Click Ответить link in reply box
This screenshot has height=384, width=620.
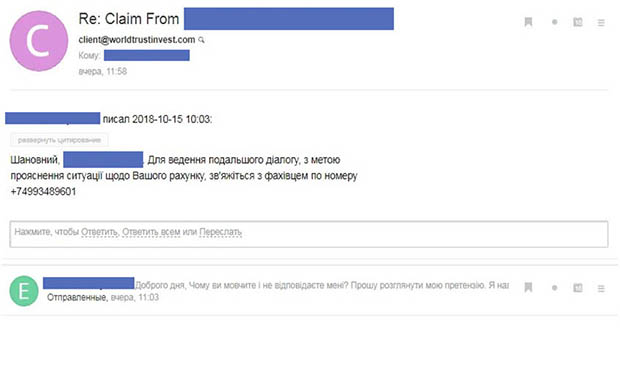point(99,232)
